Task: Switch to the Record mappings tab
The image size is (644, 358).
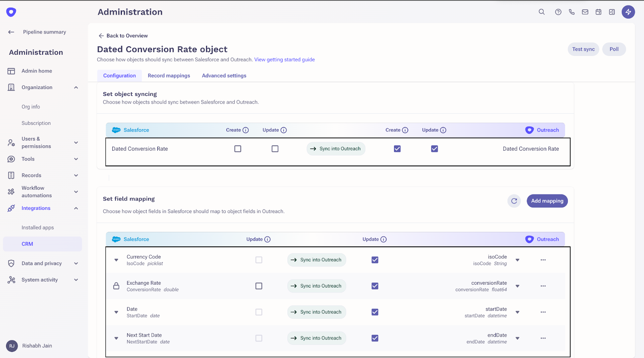Action: (169, 76)
